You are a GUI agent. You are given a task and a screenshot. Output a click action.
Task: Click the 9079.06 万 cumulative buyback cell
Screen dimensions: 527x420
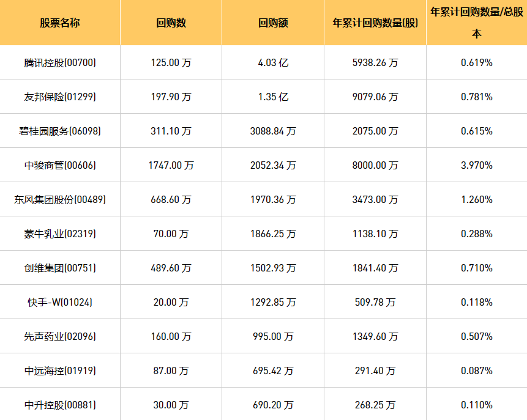[x=375, y=97]
